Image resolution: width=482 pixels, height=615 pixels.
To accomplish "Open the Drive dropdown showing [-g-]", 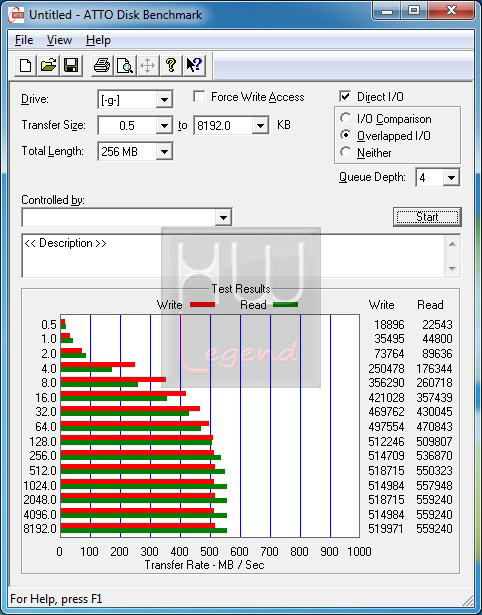I will point(164,100).
